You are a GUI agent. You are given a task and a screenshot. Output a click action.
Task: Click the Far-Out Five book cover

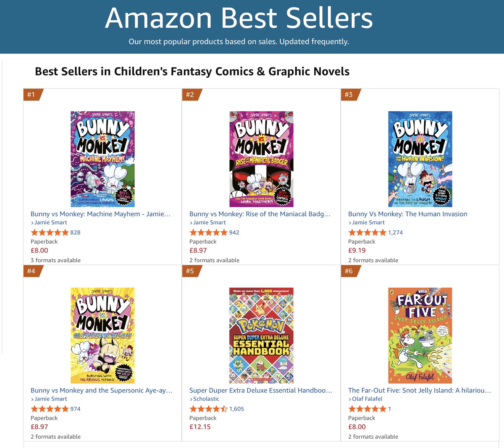tap(420, 335)
